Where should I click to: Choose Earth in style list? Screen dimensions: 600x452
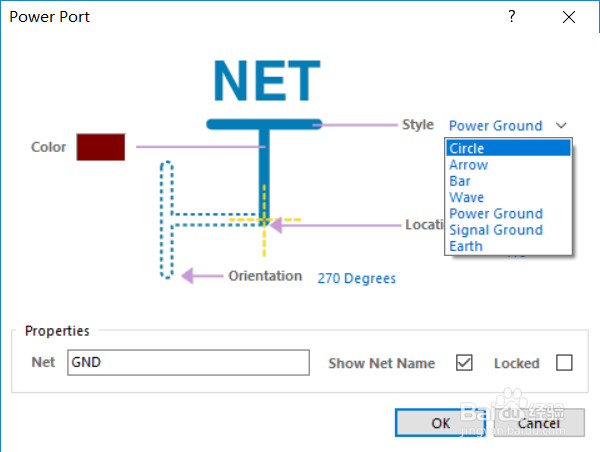point(508,246)
